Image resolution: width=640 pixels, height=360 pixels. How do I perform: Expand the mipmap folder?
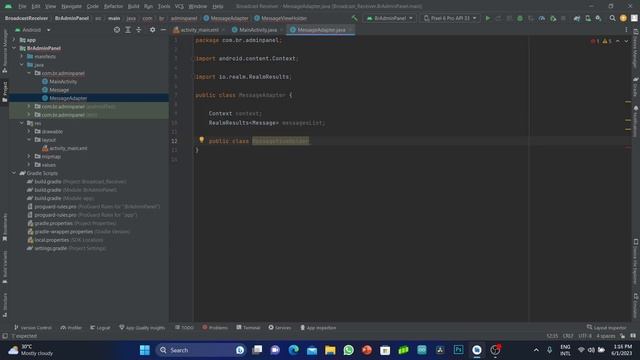click(29, 156)
